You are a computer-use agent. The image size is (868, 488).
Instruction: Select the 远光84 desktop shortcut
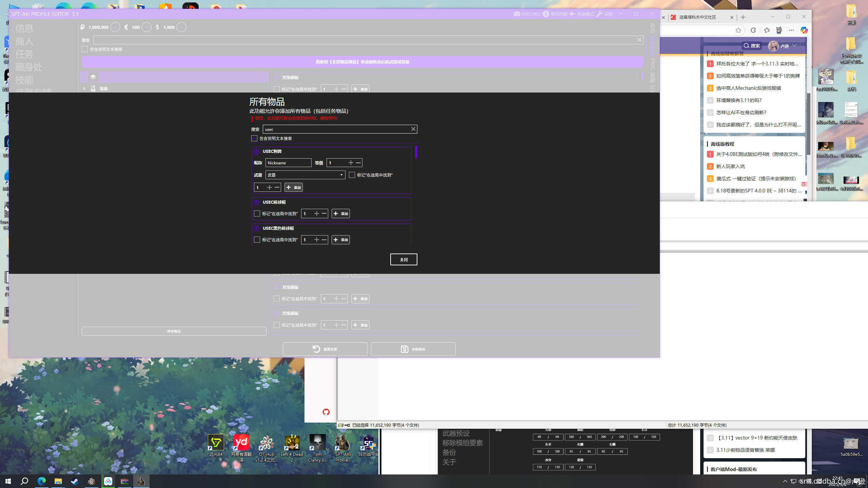pos(216,445)
